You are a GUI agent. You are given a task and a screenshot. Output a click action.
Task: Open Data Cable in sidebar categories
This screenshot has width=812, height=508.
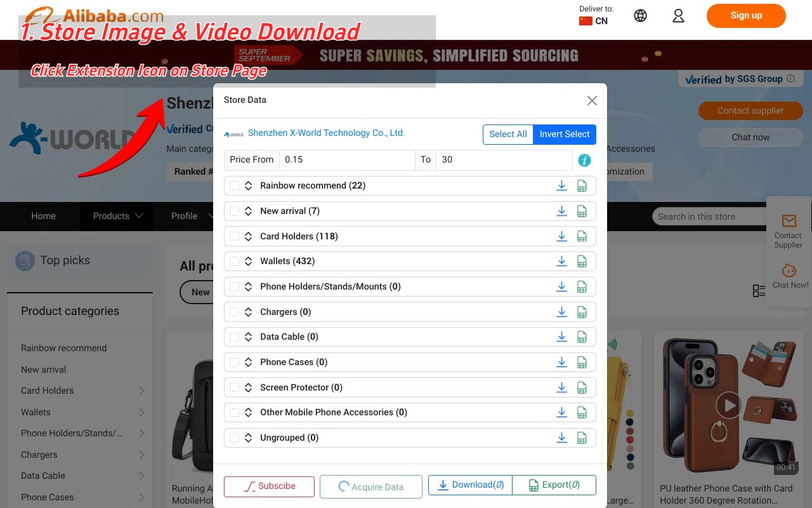(43, 476)
